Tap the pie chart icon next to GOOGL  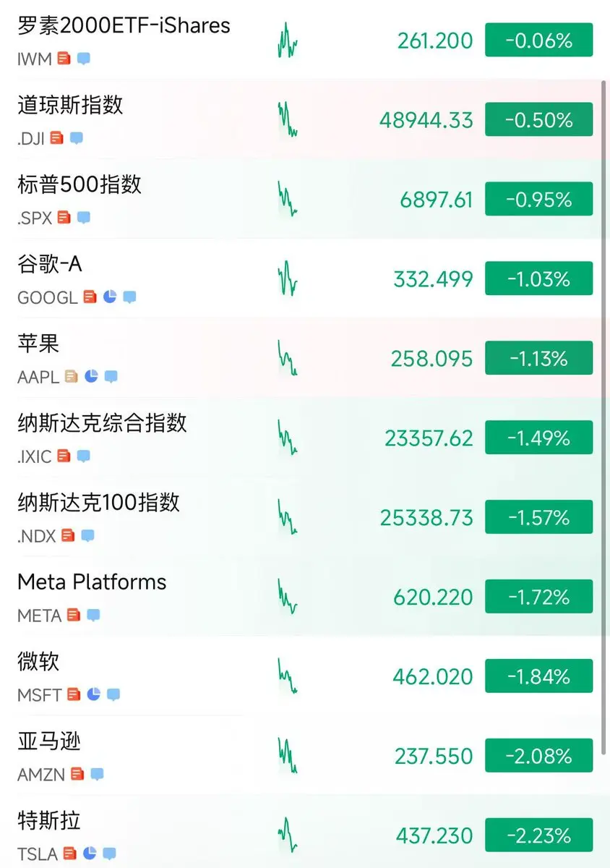coord(110,297)
